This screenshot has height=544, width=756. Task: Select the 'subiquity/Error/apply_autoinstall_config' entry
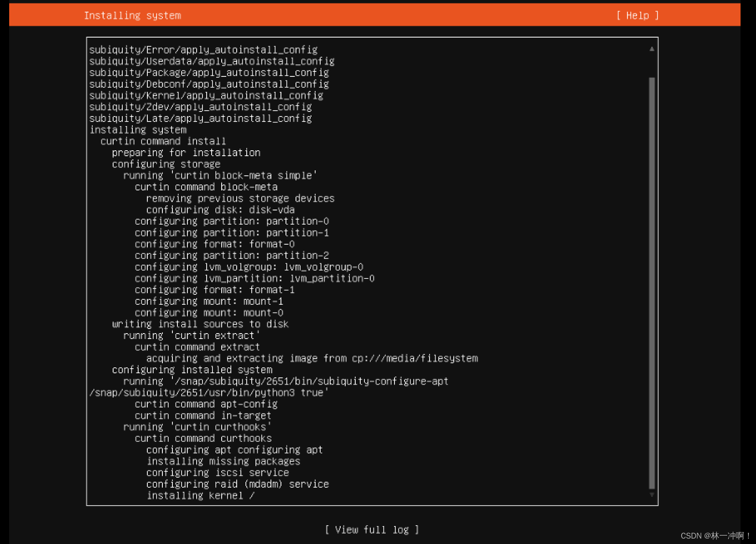click(x=203, y=49)
